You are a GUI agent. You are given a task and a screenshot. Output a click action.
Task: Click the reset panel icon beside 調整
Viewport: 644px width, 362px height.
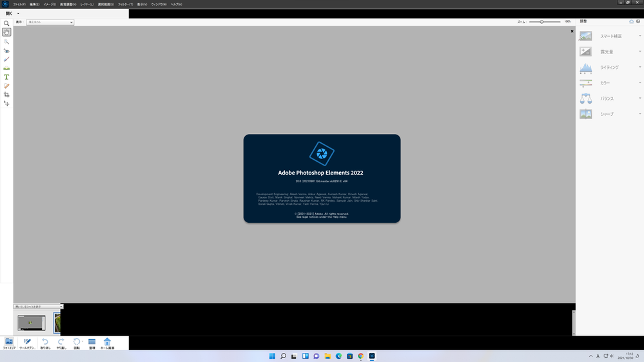(x=631, y=21)
